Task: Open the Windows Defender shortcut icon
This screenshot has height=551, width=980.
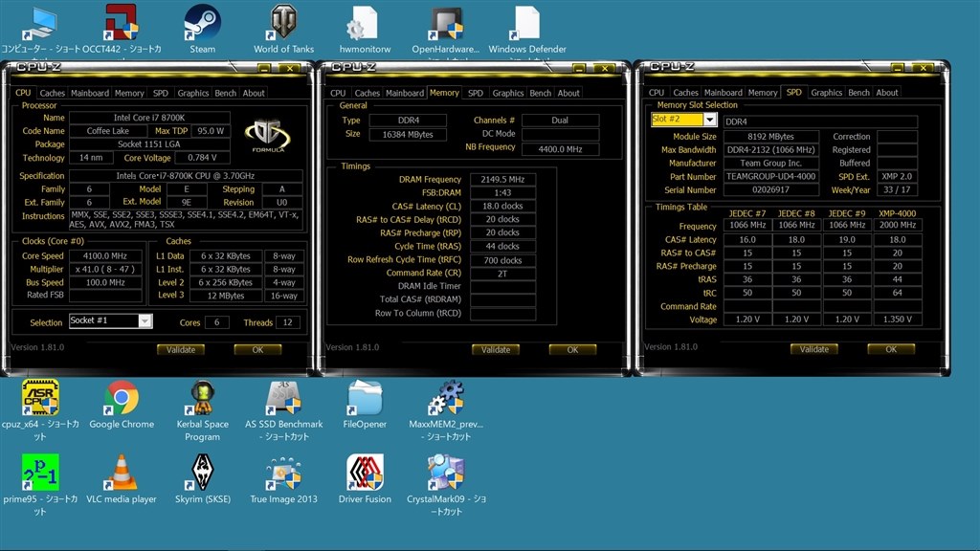Action: pos(525,24)
